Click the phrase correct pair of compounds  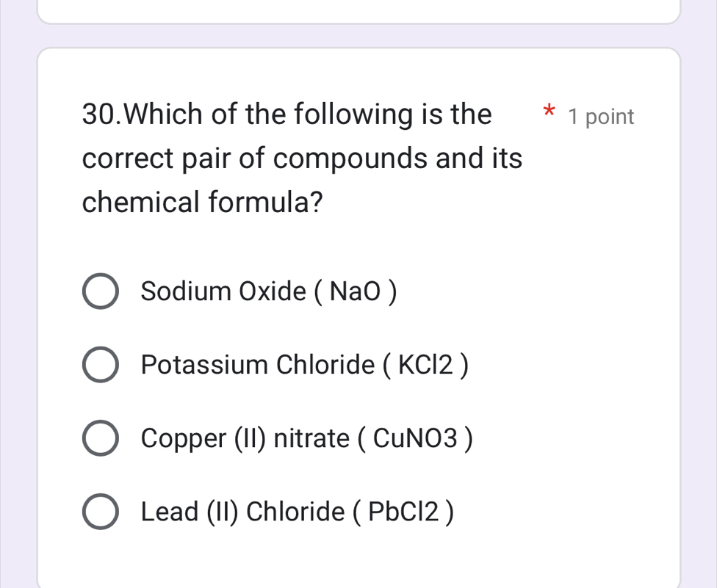[257, 158]
